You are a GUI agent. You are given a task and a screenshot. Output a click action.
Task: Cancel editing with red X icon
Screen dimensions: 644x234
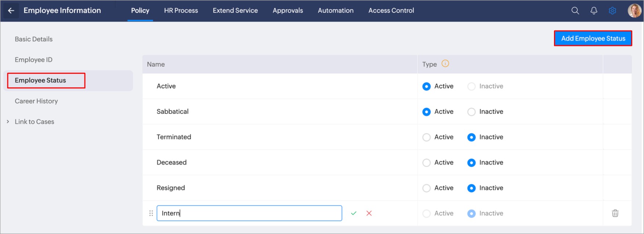tap(369, 213)
